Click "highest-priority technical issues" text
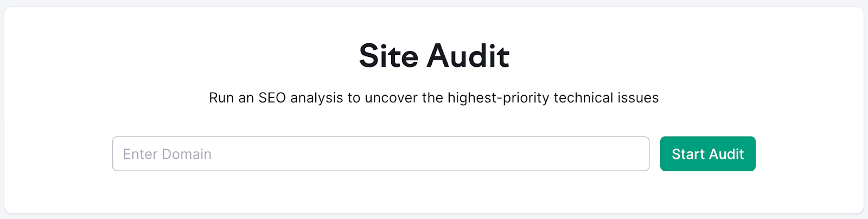This screenshot has height=219, width=868. (553, 98)
